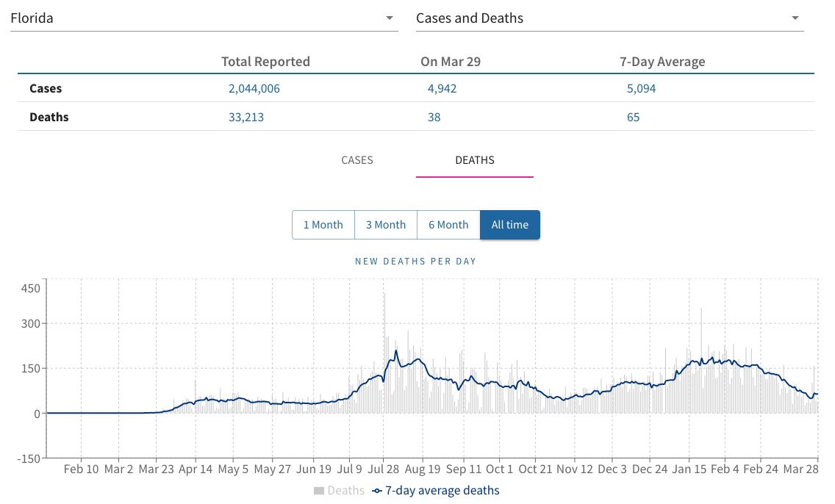Click the Cases row label
Screen dimensions: 835x504
tap(46, 88)
